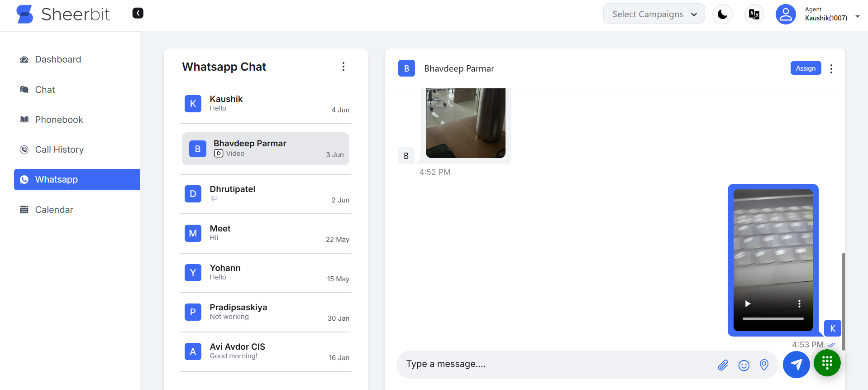This screenshot has width=868, height=390.
Task: Toggle dark mode with the moon icon
Action: tap(723, 14)
